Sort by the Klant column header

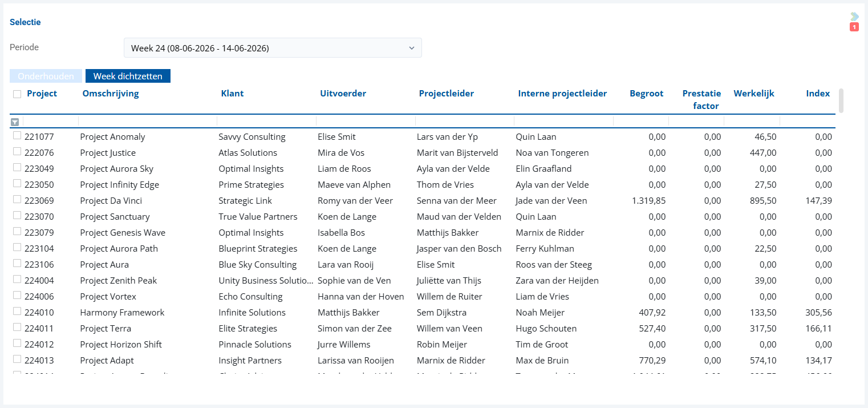pyautogui.click(x=232, y=94)
